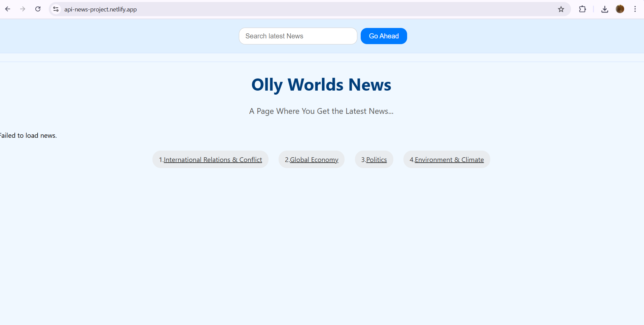644x325 pixels.
Task: Open the Chrome profile avatar
Action: pos(620,9)
